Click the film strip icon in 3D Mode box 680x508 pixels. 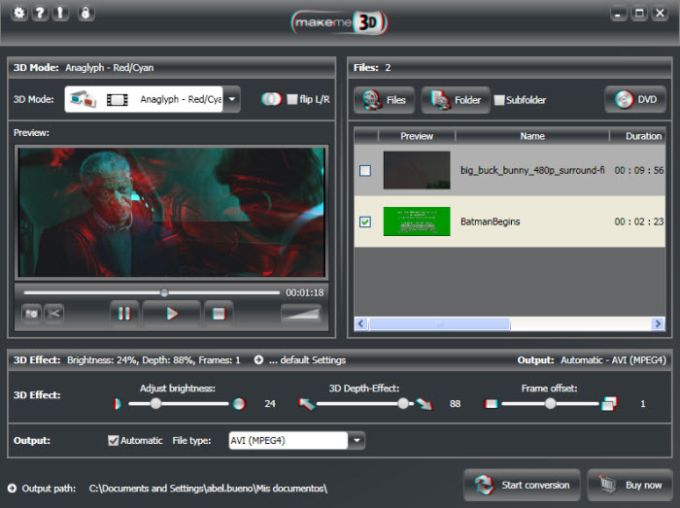point(117,100)
